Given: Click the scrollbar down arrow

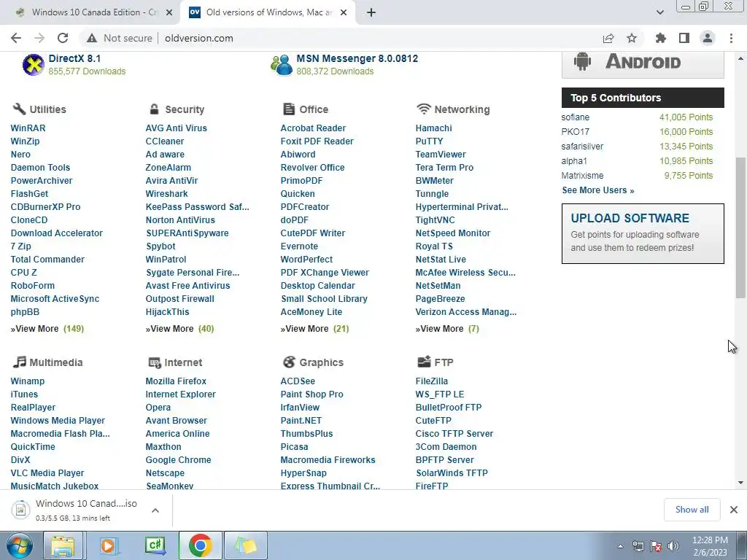Looking at the screenshot, I should pyautogui.click(x=740, y=483).
